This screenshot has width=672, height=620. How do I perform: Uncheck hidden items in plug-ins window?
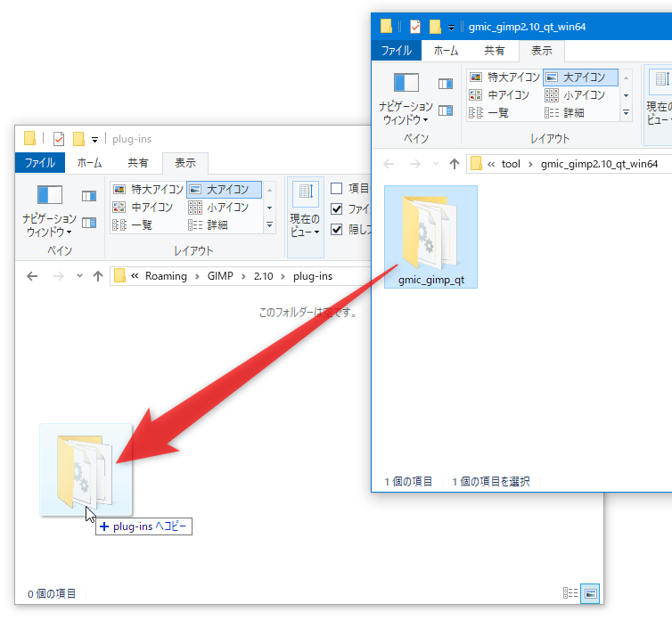coord(337,230)
